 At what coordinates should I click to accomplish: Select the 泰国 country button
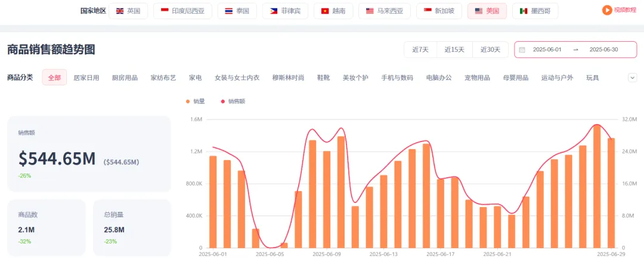(x=237, y=11)
